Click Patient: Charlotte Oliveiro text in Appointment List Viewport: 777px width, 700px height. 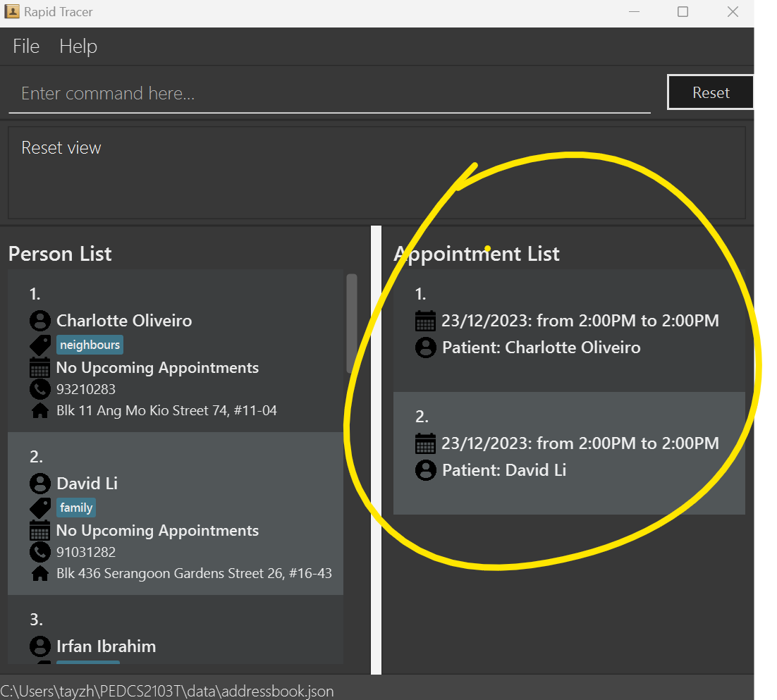(541, 348)
